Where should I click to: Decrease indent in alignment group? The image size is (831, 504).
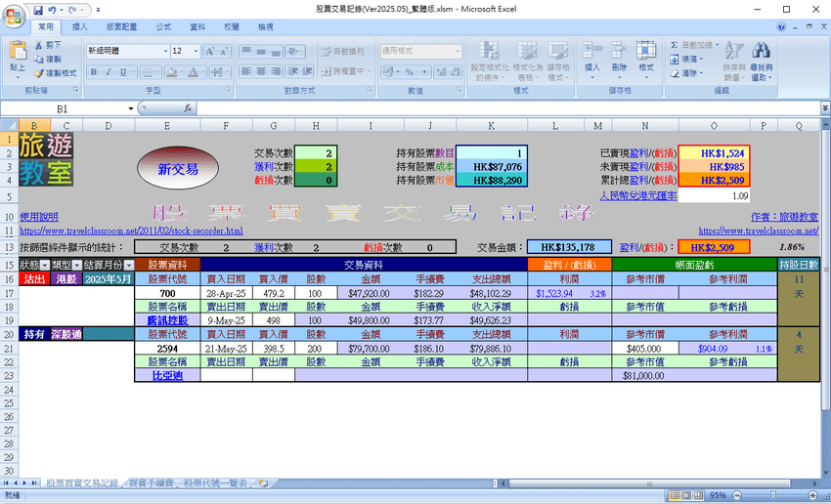293,71
